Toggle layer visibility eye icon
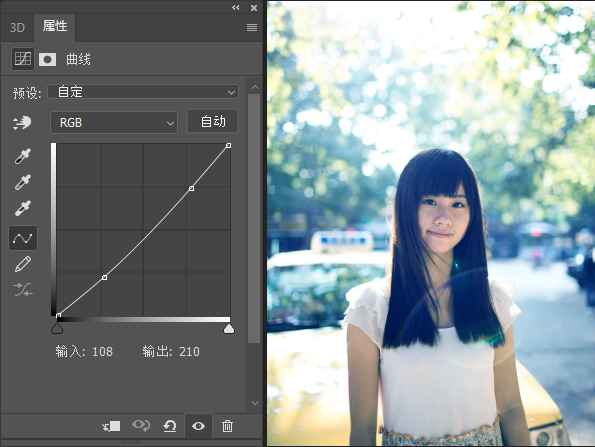595x447 pixels. (198, 426)
